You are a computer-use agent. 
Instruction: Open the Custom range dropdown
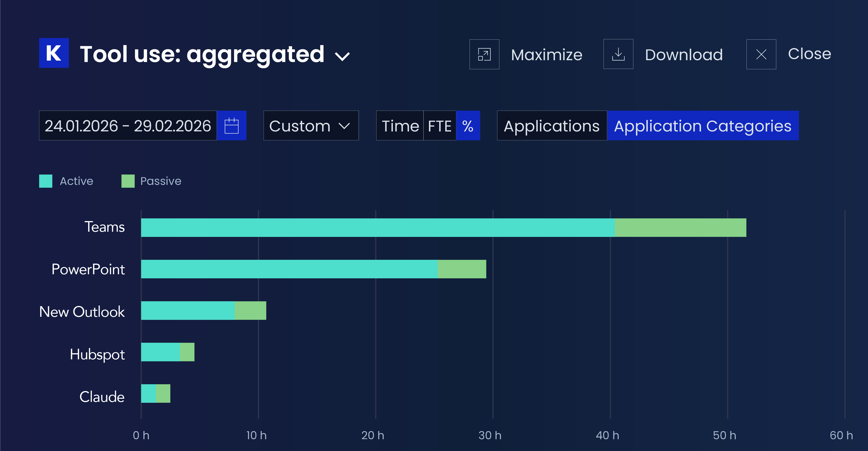coord(311,126)
